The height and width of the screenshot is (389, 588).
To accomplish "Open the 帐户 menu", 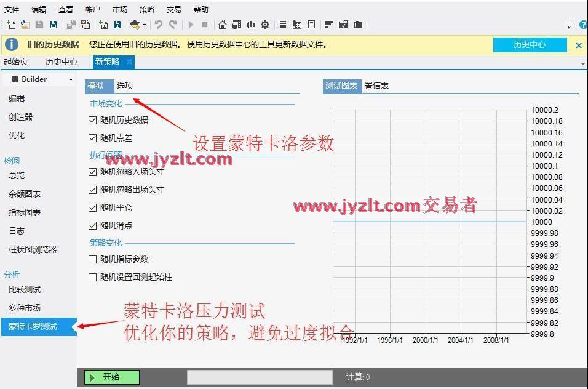I will pos(92,9).
